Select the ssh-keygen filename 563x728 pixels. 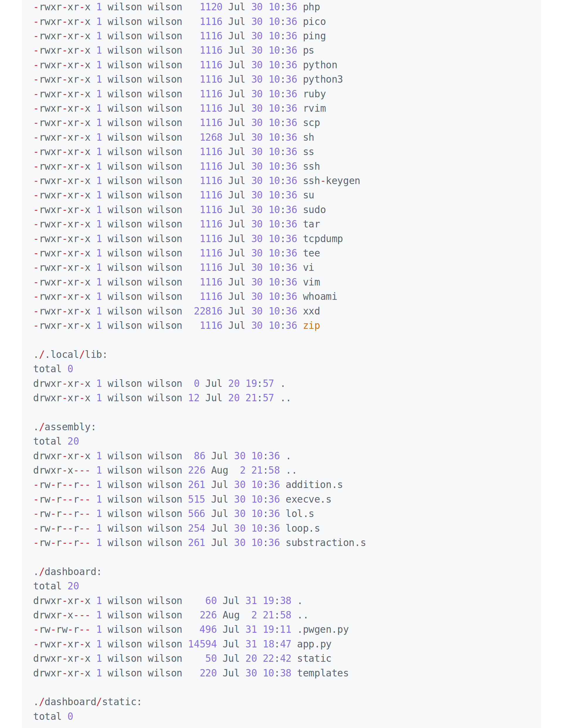point(331,181)
